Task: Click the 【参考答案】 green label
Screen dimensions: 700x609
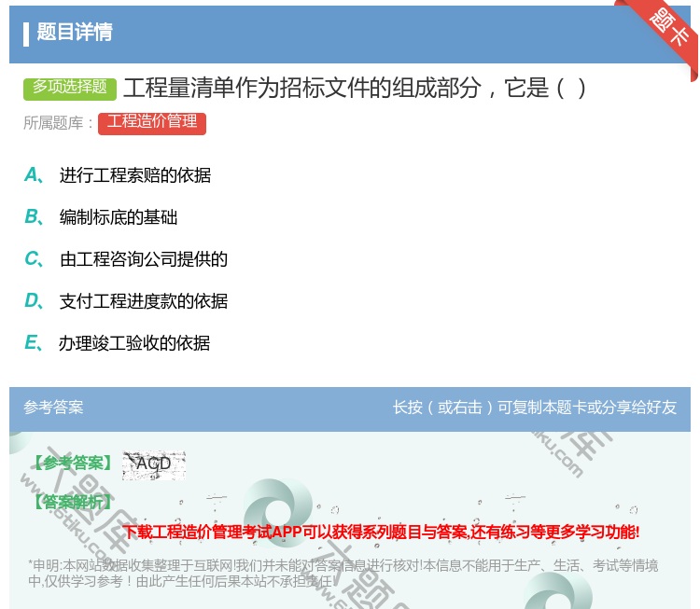Action: pyautogui.click(x=73, y=464)
